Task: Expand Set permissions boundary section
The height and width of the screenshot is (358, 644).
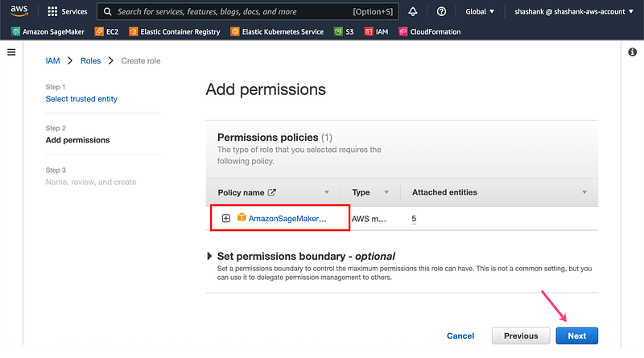Action: tap(211, 256)
